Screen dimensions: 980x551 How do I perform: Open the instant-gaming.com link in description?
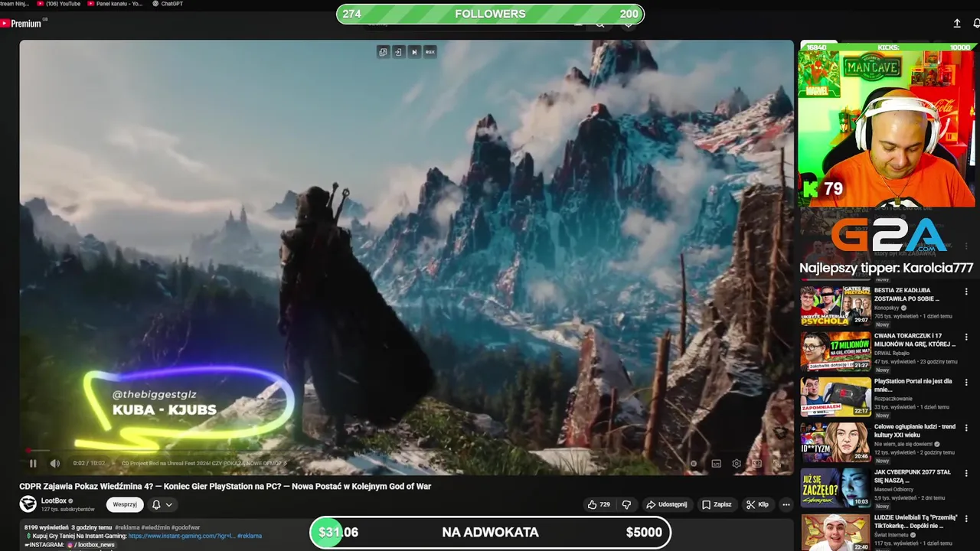pos(181,536)
